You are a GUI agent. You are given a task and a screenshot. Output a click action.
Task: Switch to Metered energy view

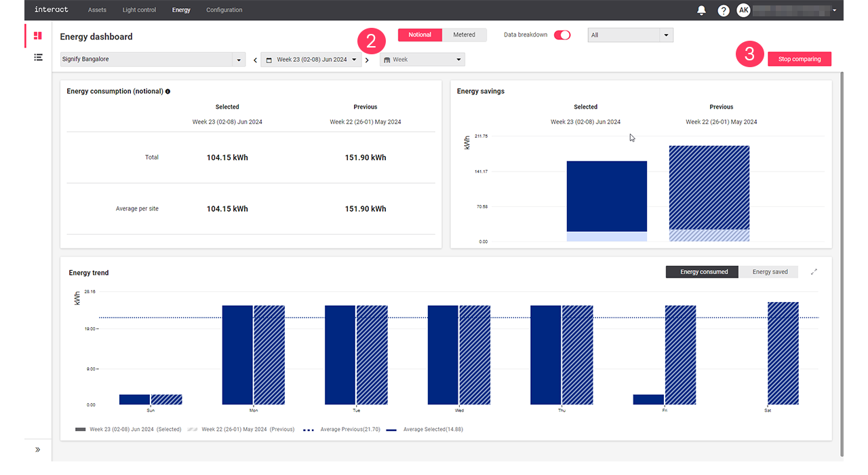(x=465, y=34)
